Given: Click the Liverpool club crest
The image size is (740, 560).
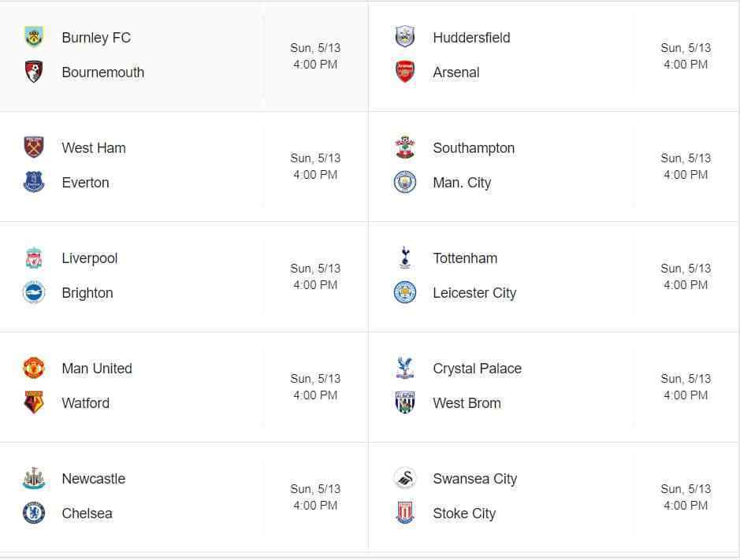Looking at the screenshot, I should (x=34, y=258).
